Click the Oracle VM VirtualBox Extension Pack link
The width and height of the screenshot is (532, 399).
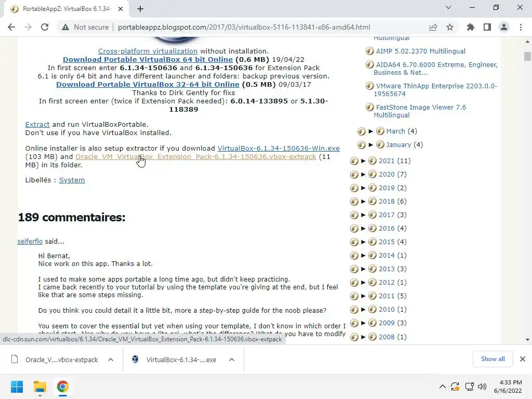pyautogui.click(x=196, y=157)
